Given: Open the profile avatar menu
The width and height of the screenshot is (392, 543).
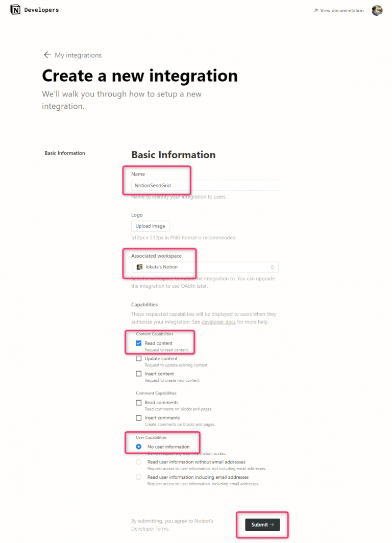Looking at the screenshot, I should [377, 10].
